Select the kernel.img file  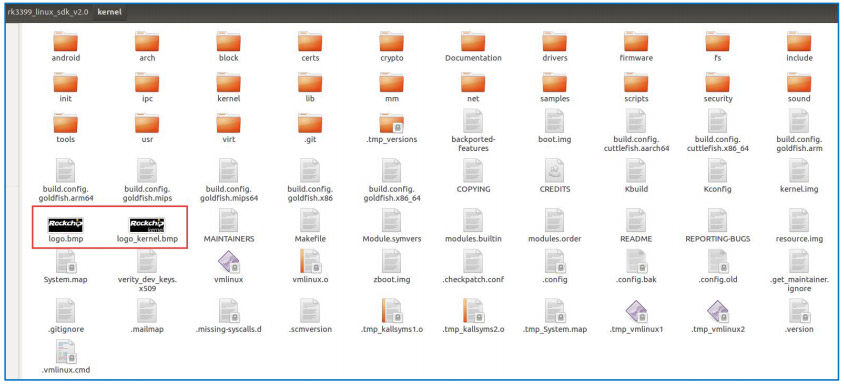[x=799, y=171]
